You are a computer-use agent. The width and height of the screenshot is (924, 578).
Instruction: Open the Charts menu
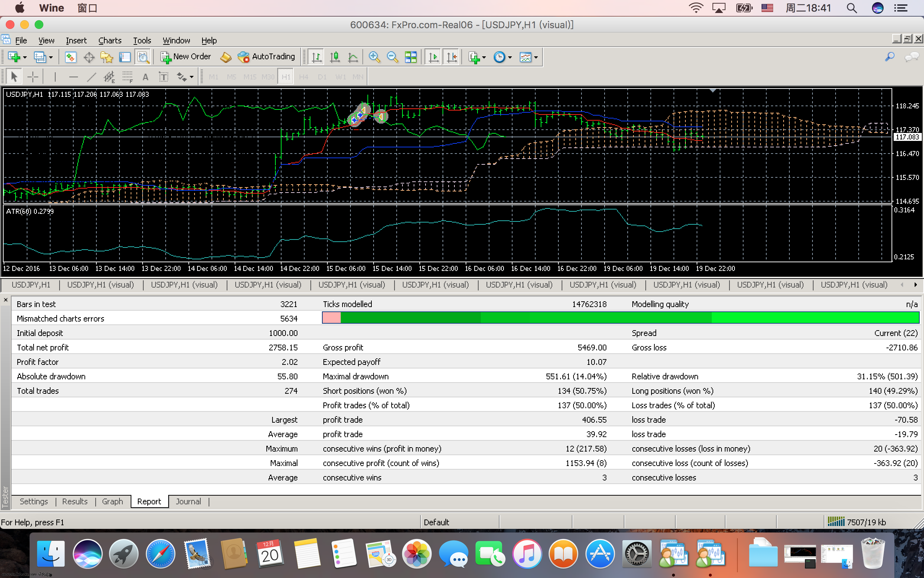110,40
